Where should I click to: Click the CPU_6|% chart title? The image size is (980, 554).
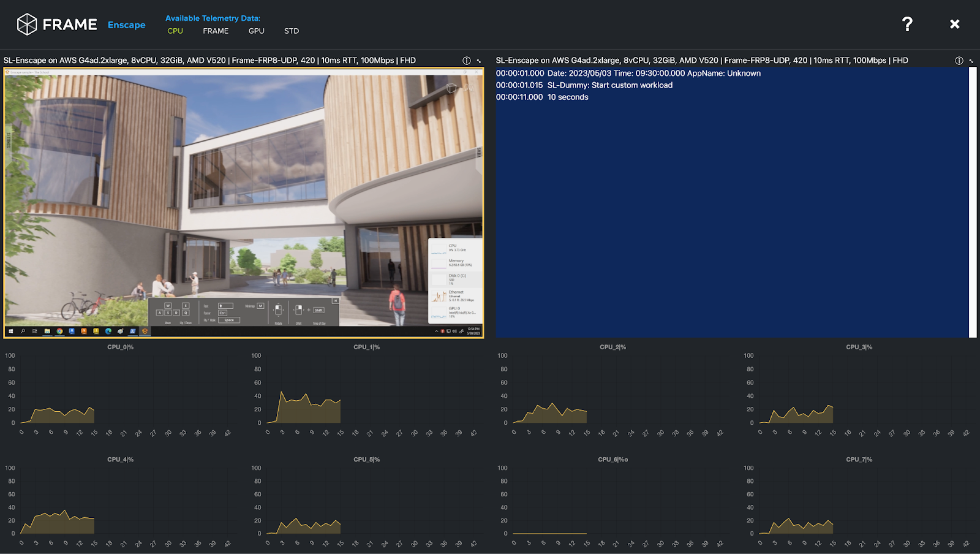click(x=612, y=459)
